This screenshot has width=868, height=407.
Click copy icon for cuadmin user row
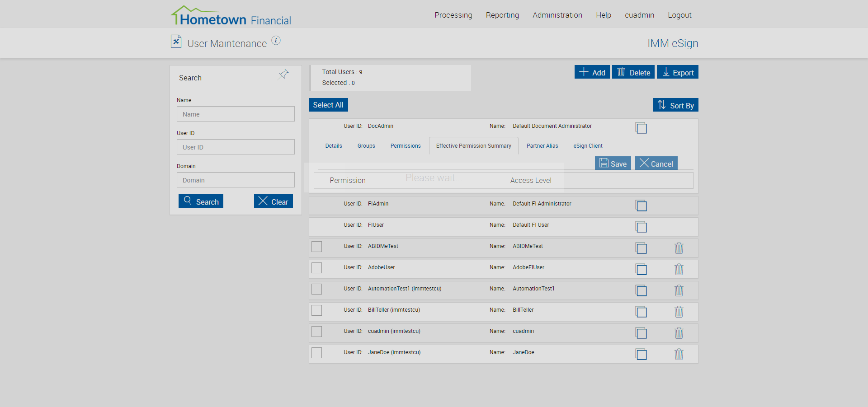click(641, 333)
